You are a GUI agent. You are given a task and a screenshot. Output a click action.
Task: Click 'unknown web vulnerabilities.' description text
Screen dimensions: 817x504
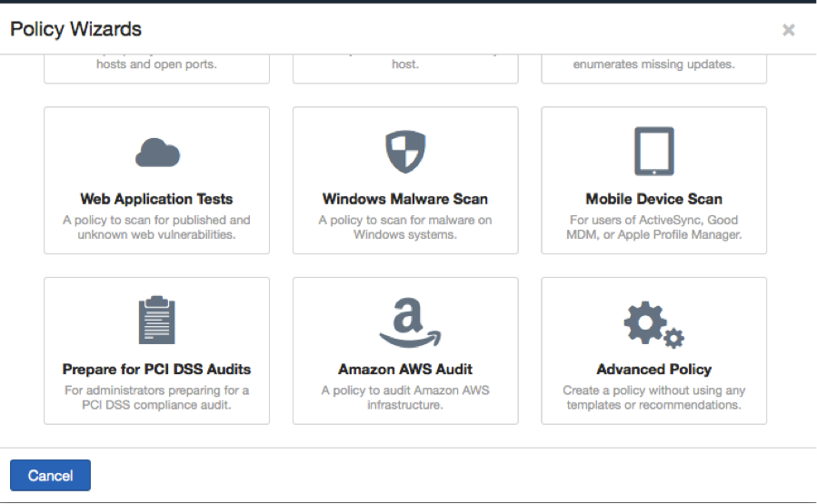156,235
